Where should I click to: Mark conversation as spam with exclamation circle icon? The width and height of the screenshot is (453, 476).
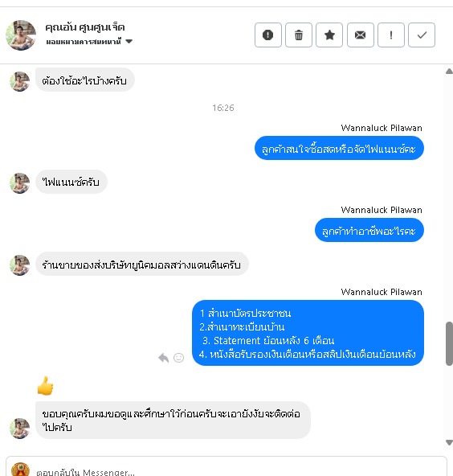point(268,35)
